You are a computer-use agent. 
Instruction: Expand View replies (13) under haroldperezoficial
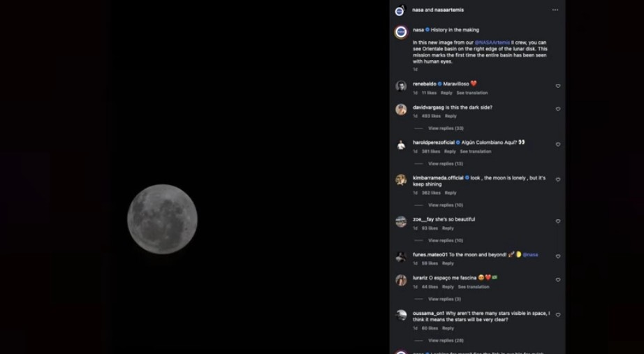click(x=446, y=163)
